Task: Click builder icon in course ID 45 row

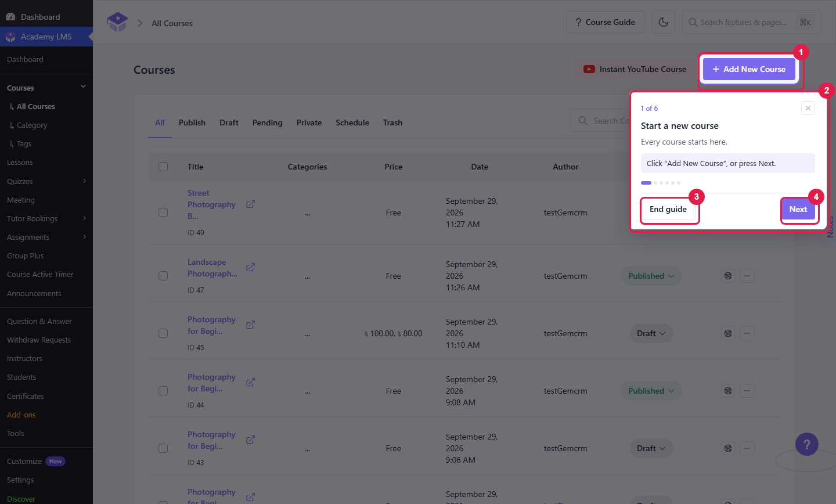Action: coord(728,333)
